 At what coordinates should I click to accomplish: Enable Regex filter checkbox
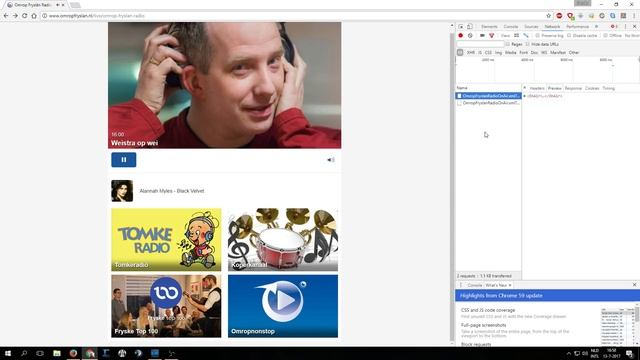(508, 44)
